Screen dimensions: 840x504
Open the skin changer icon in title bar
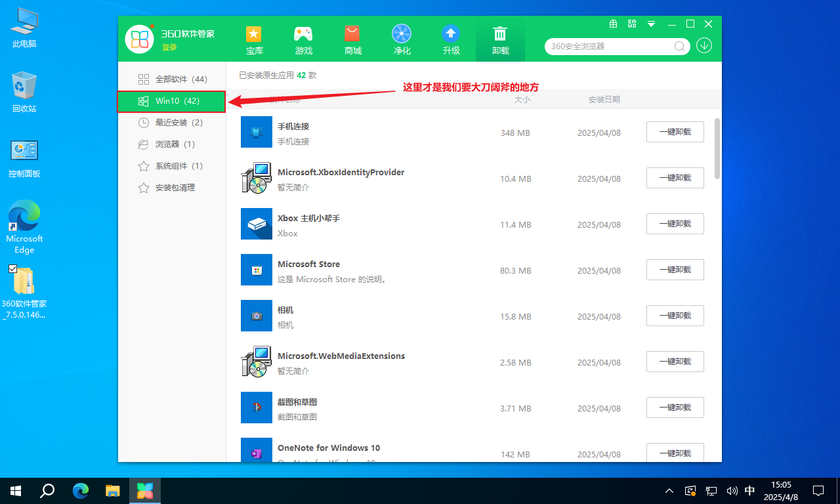(632, 24)
